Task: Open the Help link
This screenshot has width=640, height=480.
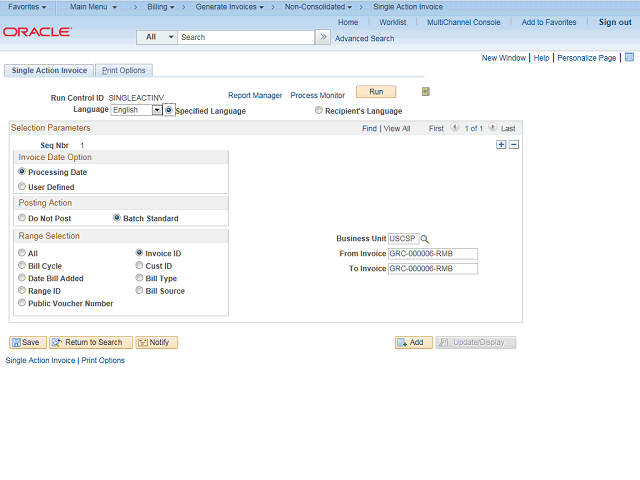Action: 541,58
